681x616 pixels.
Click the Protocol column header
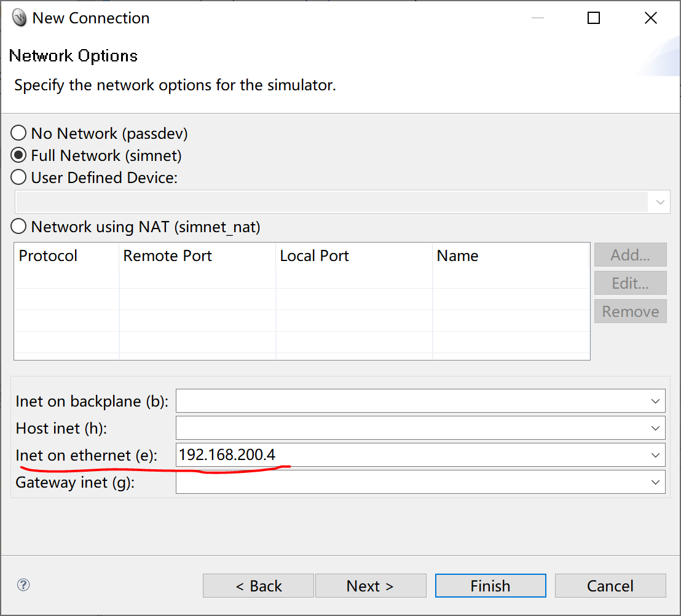(x=48, y=255)
